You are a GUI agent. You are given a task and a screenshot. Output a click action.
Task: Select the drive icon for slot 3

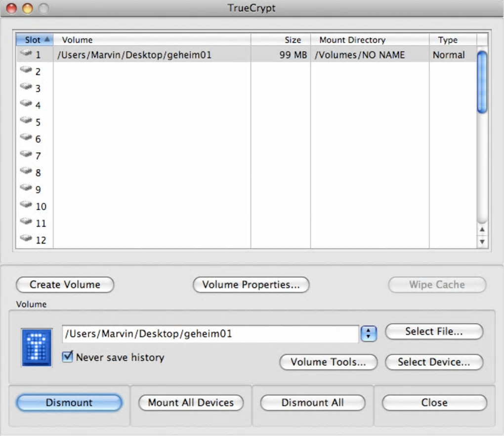tap(26, 87)
